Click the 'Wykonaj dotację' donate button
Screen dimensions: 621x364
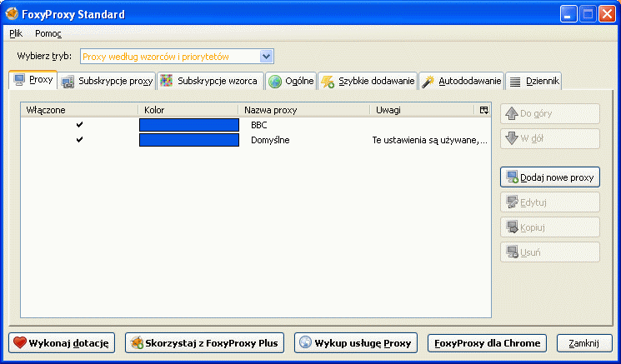[x=62, y=342]
